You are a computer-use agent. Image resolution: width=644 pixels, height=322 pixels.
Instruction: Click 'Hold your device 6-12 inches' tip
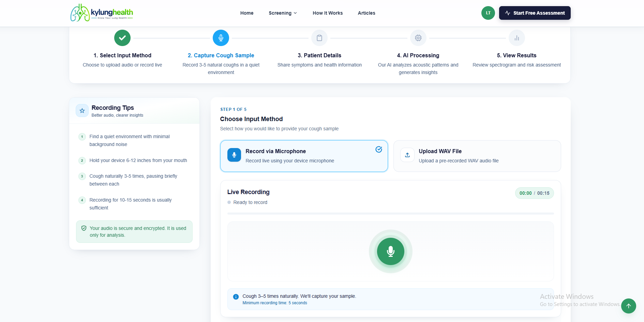[138, 160]
